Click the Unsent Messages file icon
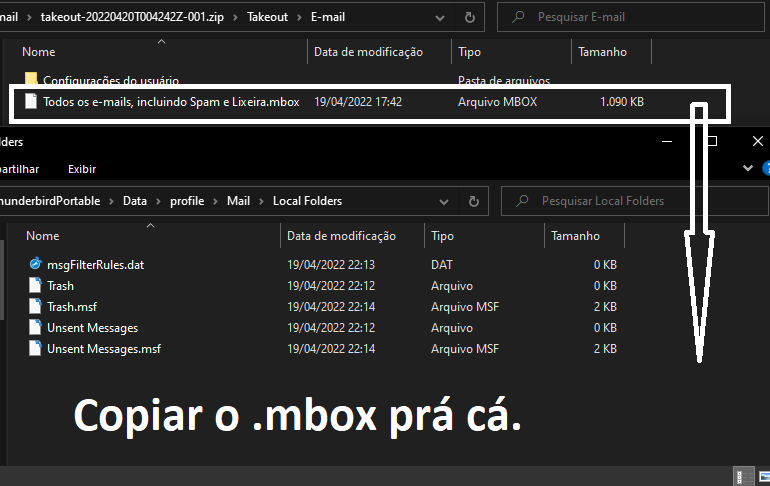The image size is (770, 486). point(36,328)
